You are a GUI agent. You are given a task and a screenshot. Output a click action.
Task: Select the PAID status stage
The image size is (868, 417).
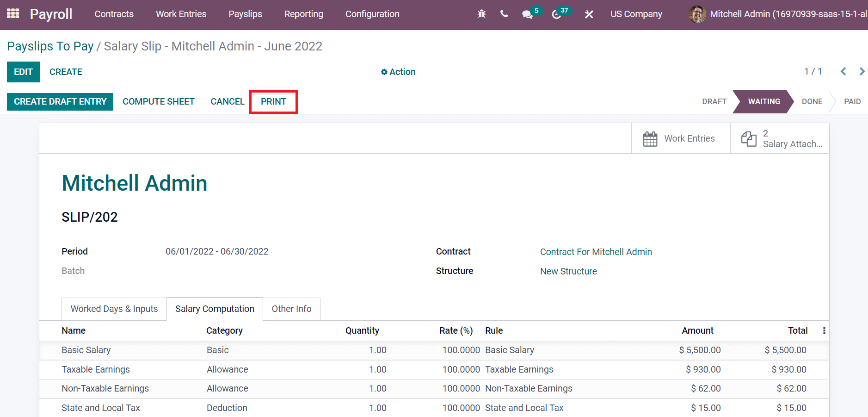pos(852,101)
